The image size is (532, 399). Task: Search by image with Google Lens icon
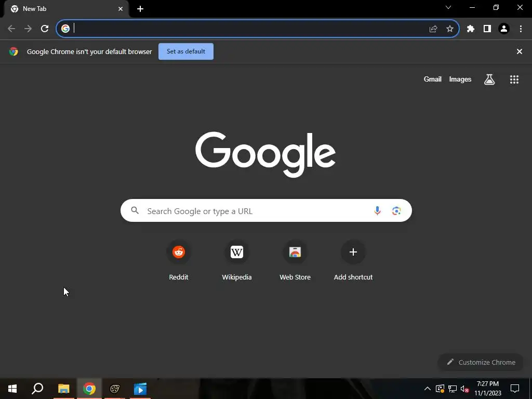point(396,211)
